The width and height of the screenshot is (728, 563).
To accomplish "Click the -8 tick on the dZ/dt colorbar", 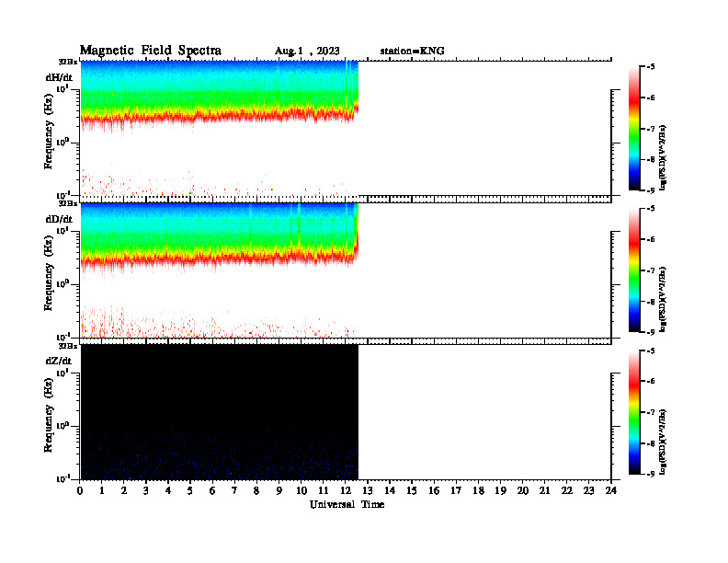I will coord(651,443).
